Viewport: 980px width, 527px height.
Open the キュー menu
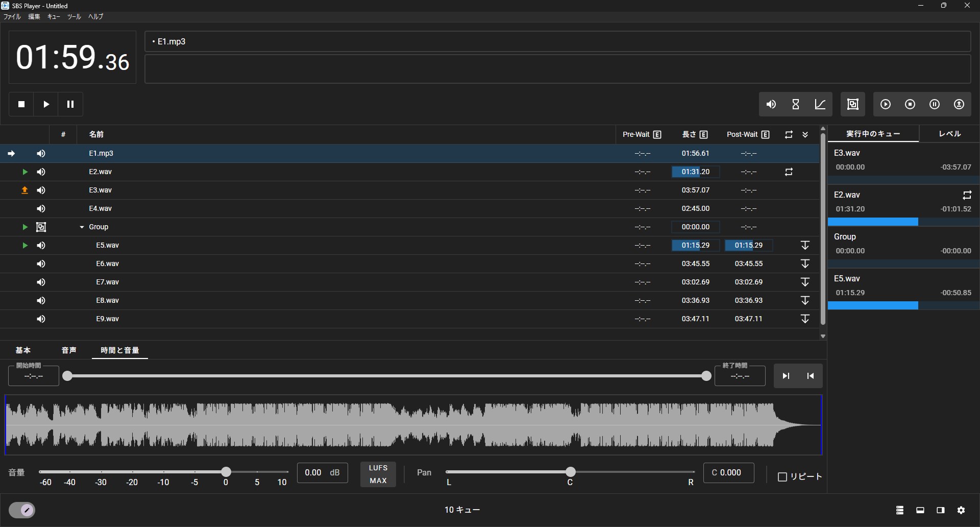(x=54, y=17)
